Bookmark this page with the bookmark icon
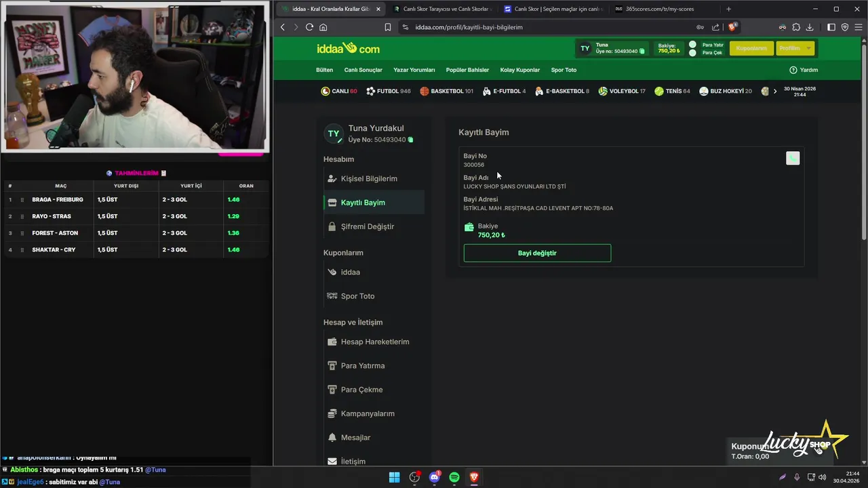868x488 pixels. click(387, 27)
